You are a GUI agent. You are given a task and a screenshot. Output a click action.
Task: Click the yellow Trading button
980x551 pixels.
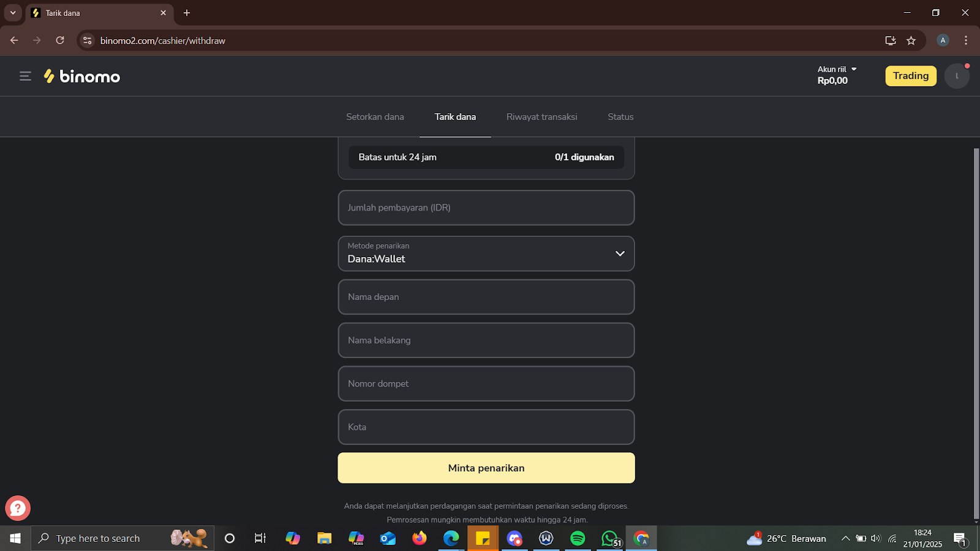coord(910,76)
